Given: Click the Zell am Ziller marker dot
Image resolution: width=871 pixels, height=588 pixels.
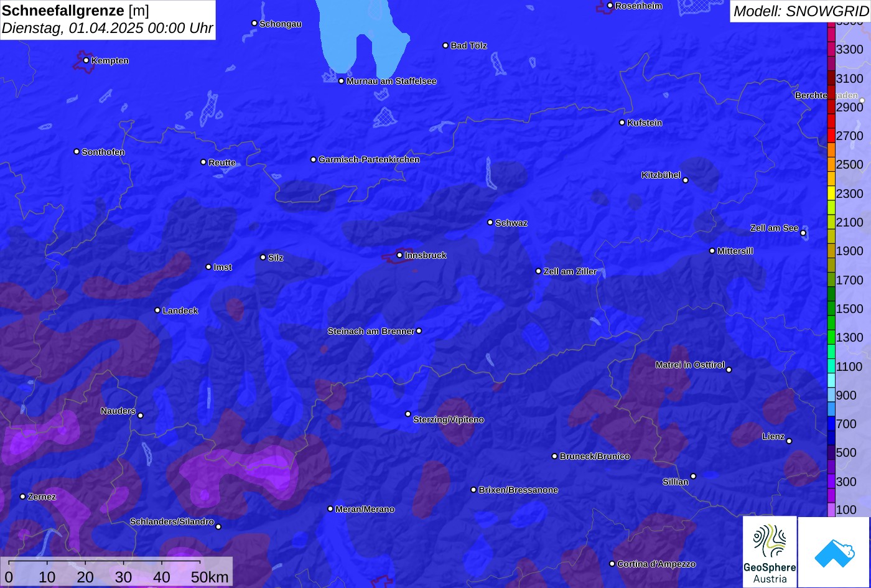Looking at the screenshot, I should pos(539,271).
